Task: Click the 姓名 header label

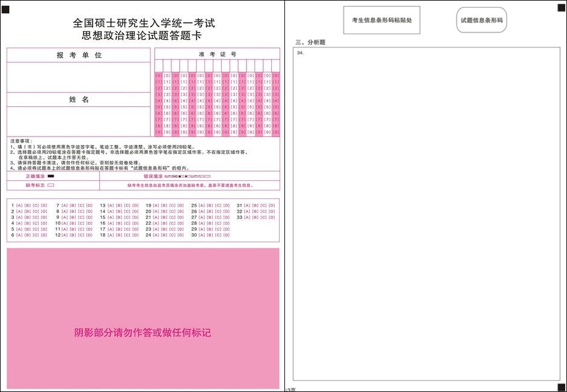Action: (79, 99)
